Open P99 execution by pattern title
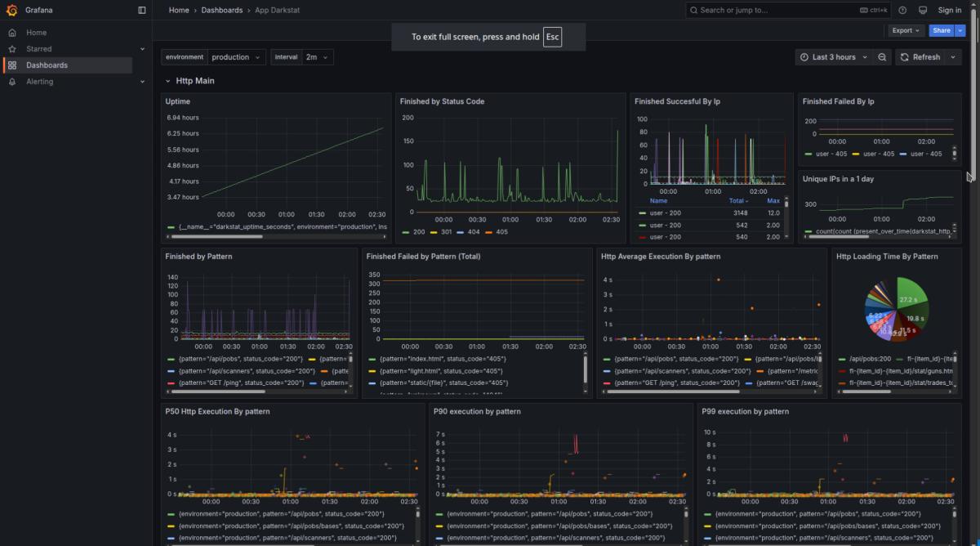The image size is (980, 546). pos(745,411)
